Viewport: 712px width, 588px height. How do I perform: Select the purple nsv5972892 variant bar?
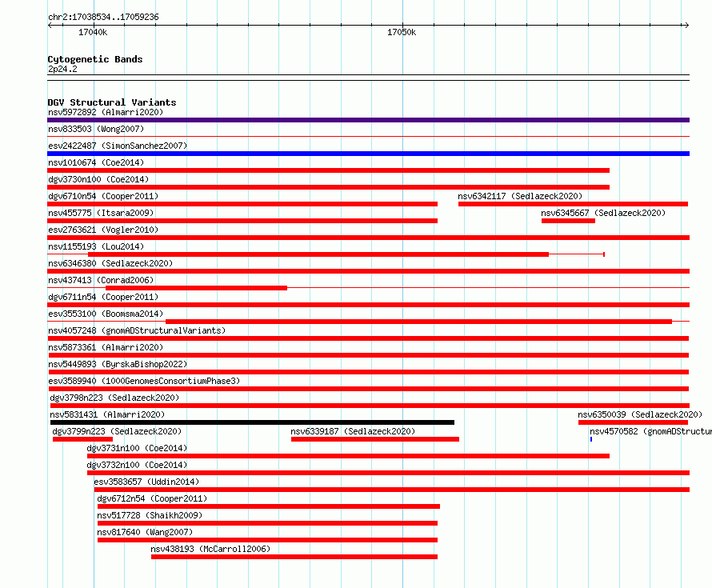[368, 120]
